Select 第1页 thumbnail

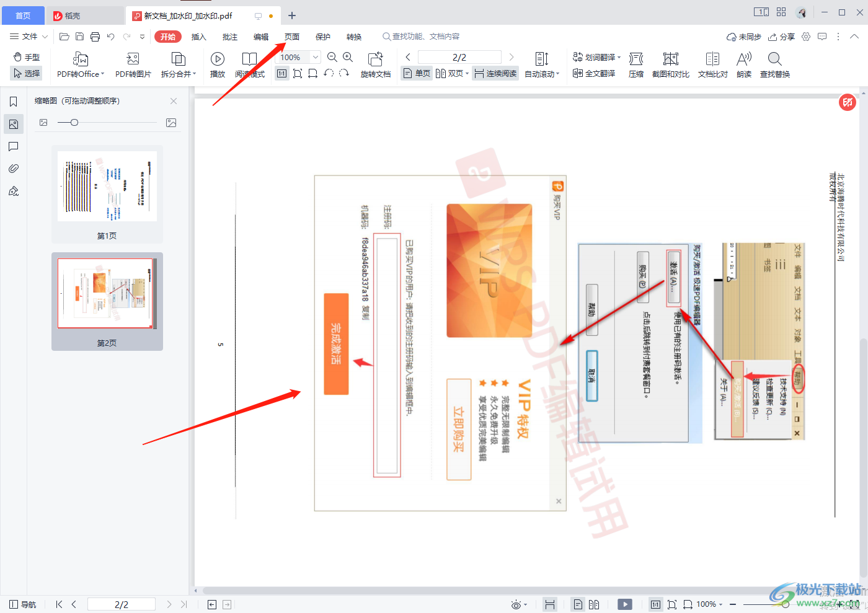tap(107, 193)
